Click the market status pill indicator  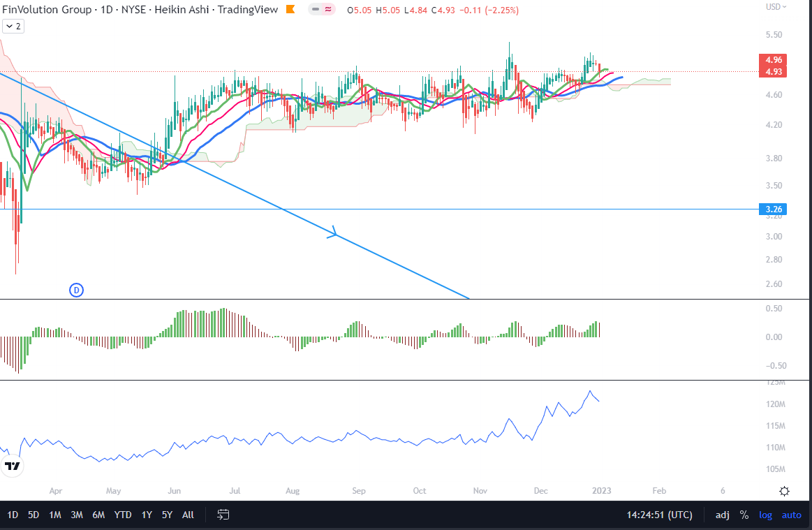tap(322, 9)
